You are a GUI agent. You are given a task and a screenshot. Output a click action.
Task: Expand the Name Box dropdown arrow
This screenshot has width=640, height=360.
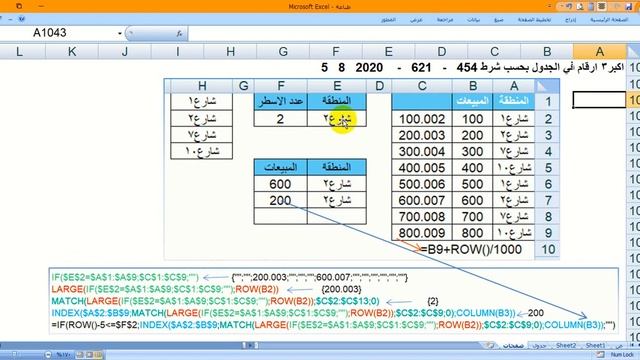pyautogui.click(x=120, y=33)
